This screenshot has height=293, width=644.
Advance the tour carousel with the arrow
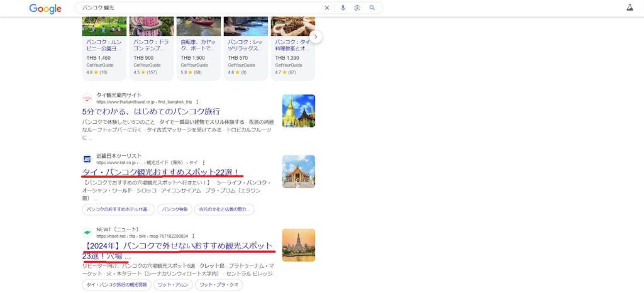point(316,36)
